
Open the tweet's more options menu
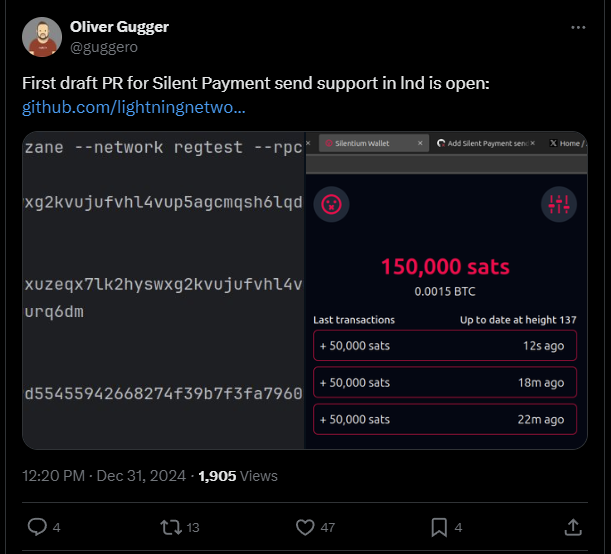(578, 28)
